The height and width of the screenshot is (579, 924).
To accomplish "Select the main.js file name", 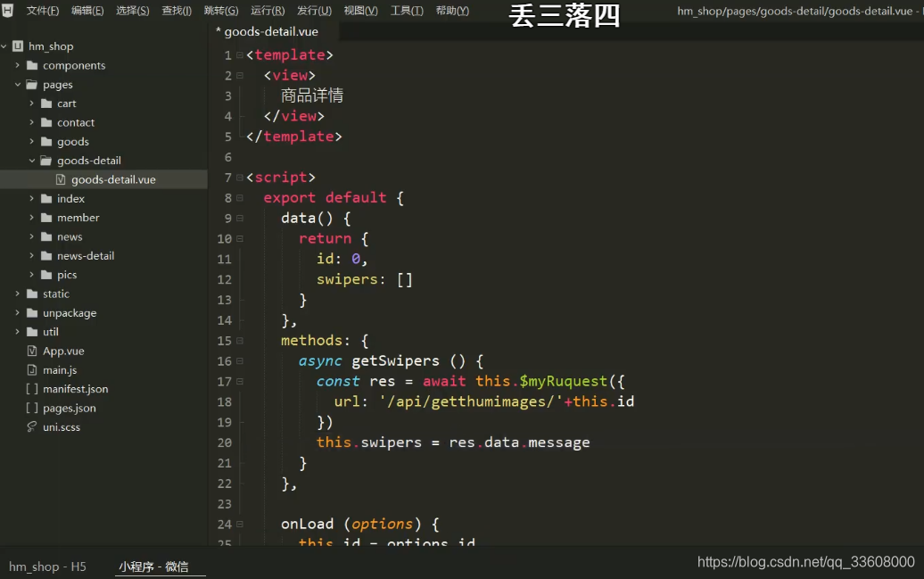I will [x=60, y=369].
